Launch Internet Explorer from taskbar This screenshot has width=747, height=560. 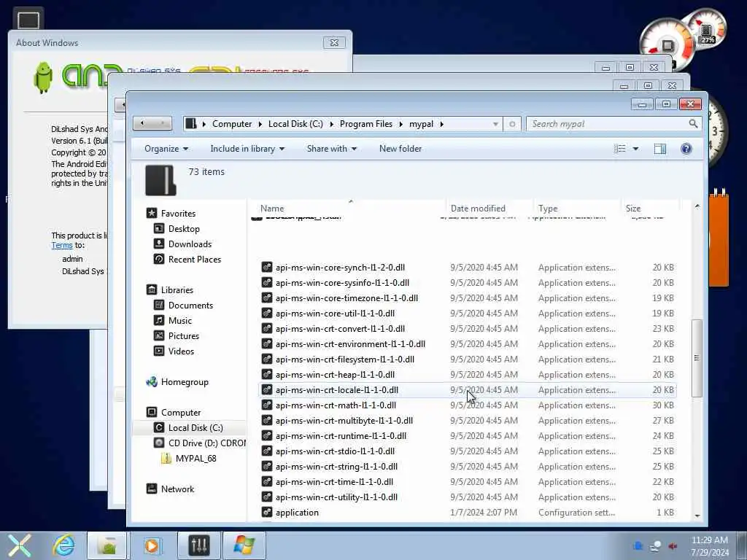click(x=63, y=545)
